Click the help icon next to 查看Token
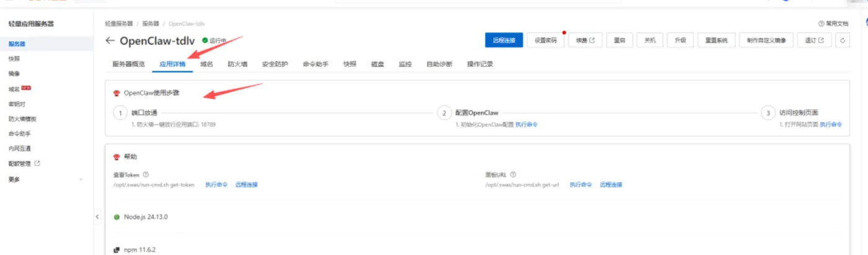Image resolution: width=868 pixels, height=255 pixels. click(x=146, y=174)
